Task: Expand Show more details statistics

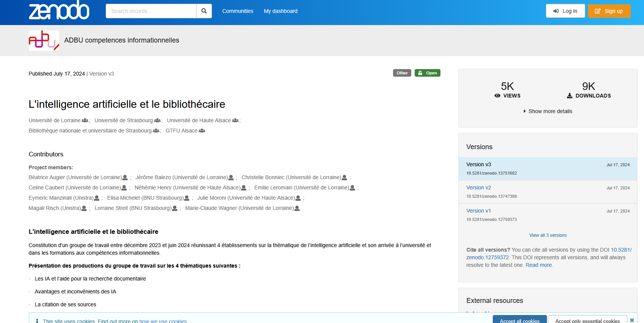Action: point(548,111)
